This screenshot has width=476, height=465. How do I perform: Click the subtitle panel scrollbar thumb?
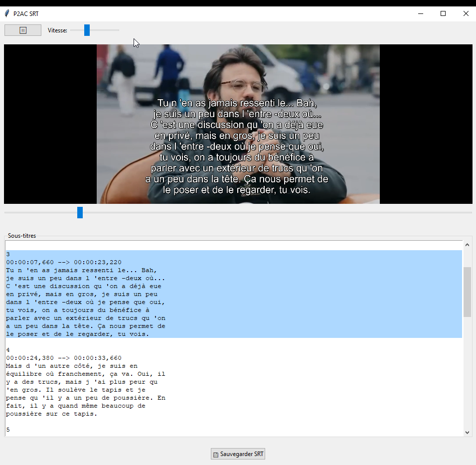pyautogui.click(x=467, y=292)
